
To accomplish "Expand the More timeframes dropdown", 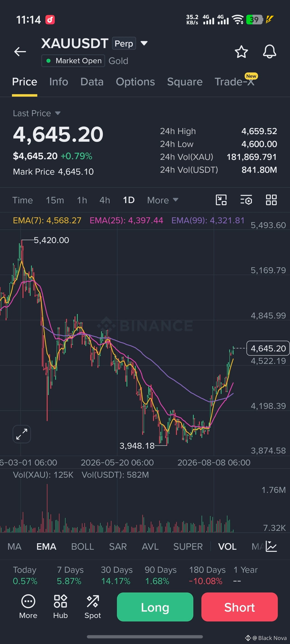I will point(163,200).
